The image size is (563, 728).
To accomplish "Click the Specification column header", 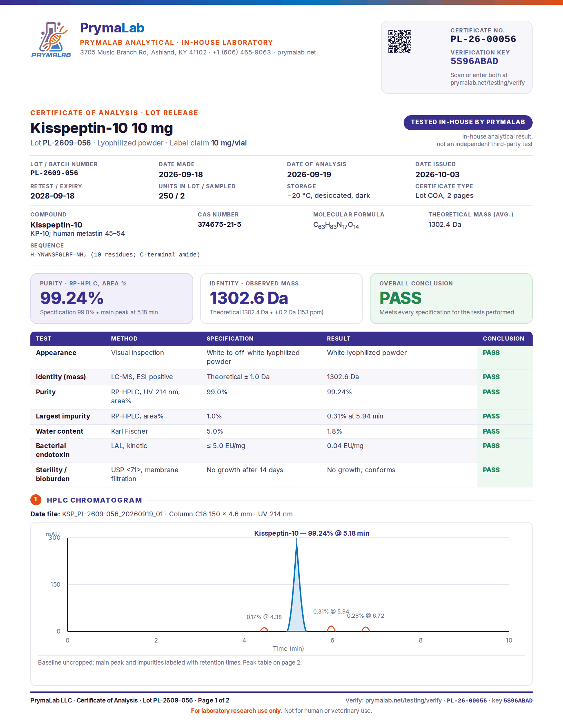I will coord(230,338).
